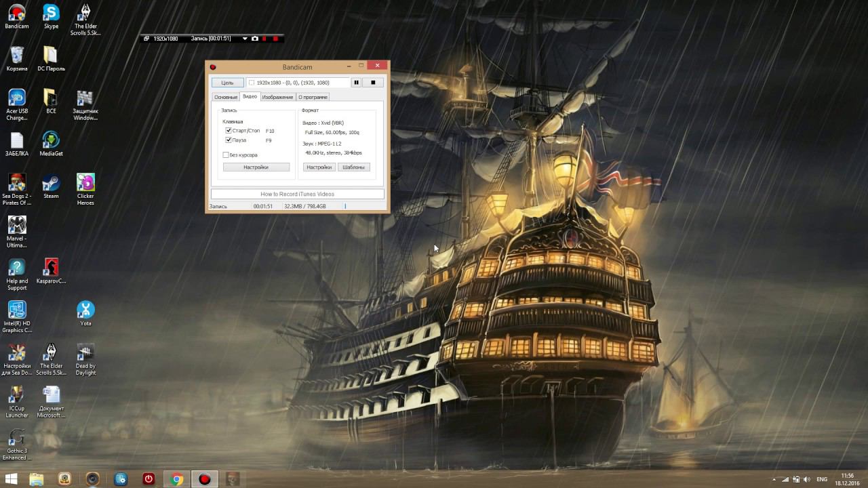Click the taskbar speaker app icon
868x488 pixels.
pos(92,479)
